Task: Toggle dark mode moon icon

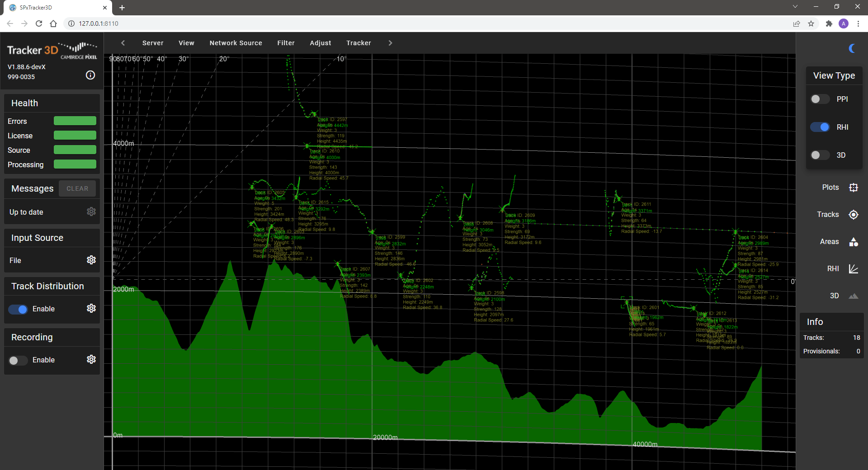Action: pyautogui.click(x=852, y=48)
